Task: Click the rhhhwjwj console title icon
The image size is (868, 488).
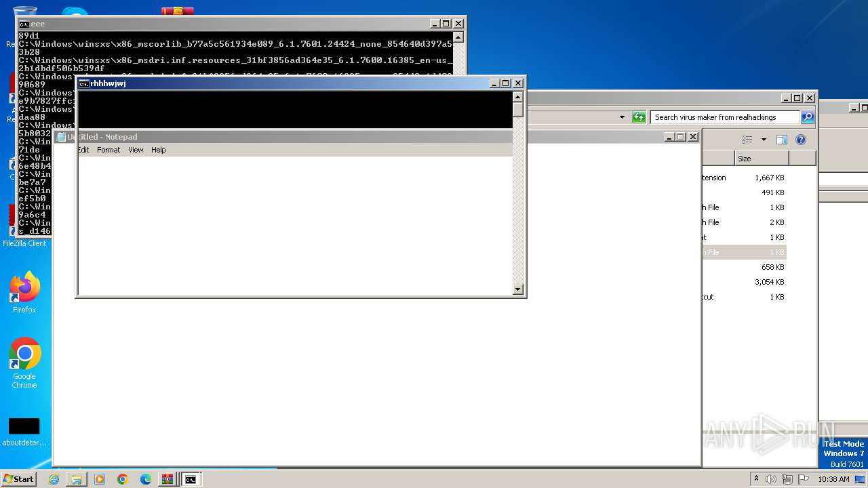Action: click(x=83, y=83)
